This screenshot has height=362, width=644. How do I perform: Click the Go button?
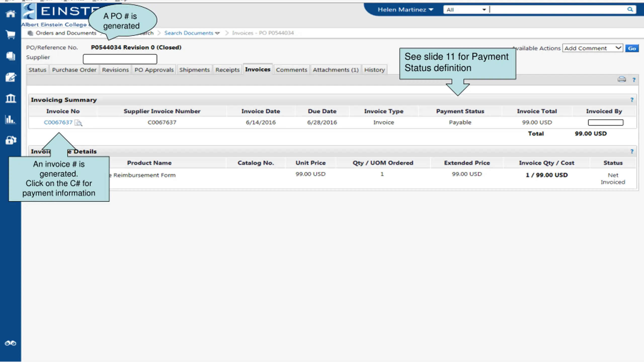[632, 48]
